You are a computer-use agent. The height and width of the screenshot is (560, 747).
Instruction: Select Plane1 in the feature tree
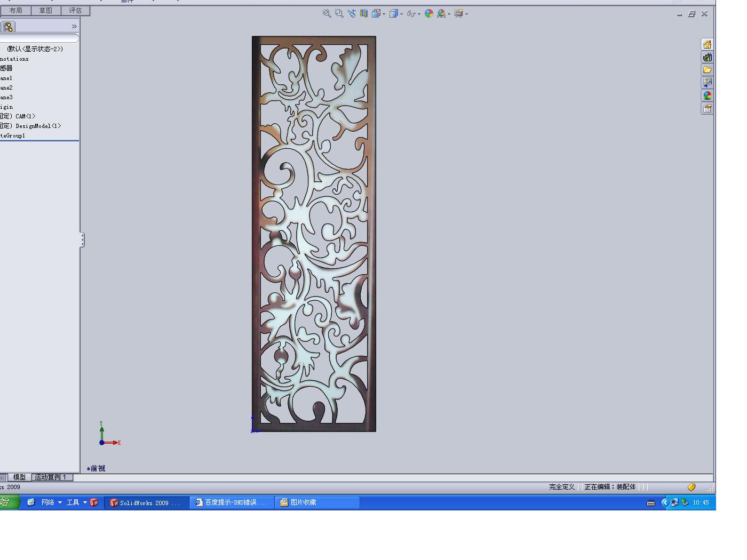[6, 78]
